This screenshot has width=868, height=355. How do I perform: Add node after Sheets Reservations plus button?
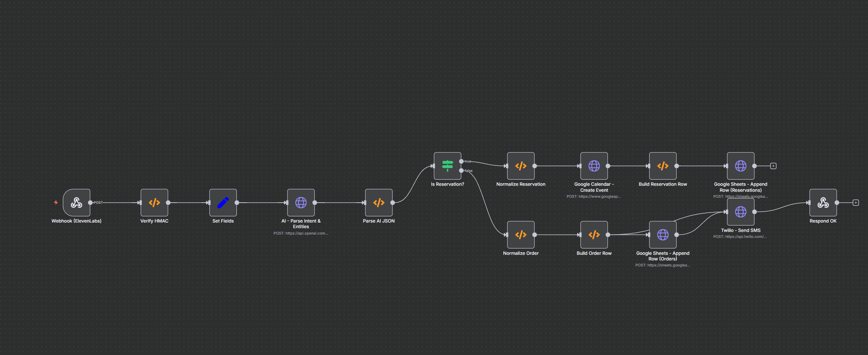pos(773,166)
